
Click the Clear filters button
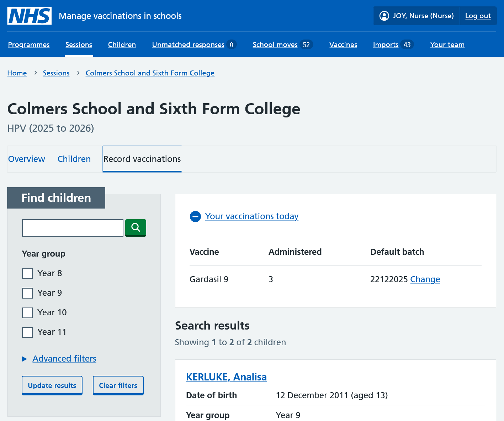(x=118, y=385)
